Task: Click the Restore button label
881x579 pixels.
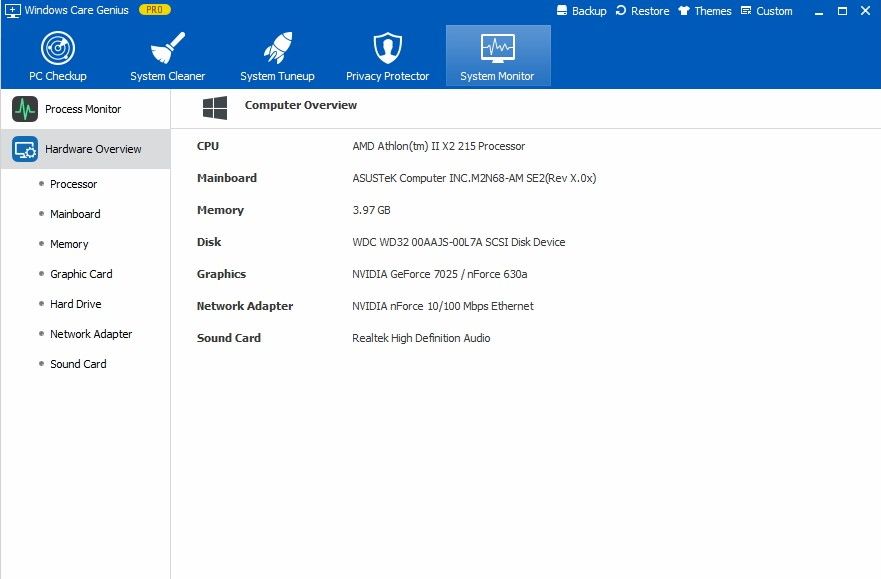Action: tap(650, 11)
